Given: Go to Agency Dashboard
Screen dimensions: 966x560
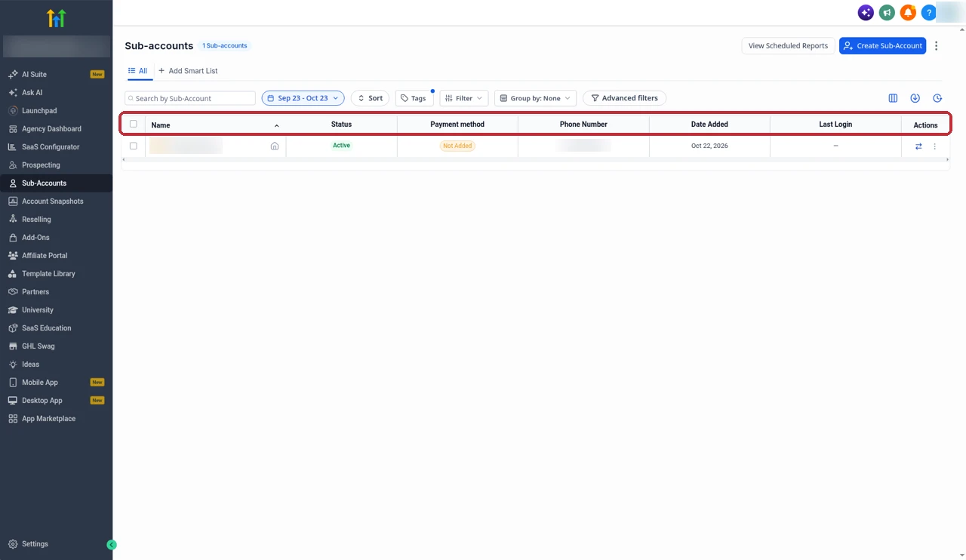Looking at the screenshot, I should pos(51,129).
